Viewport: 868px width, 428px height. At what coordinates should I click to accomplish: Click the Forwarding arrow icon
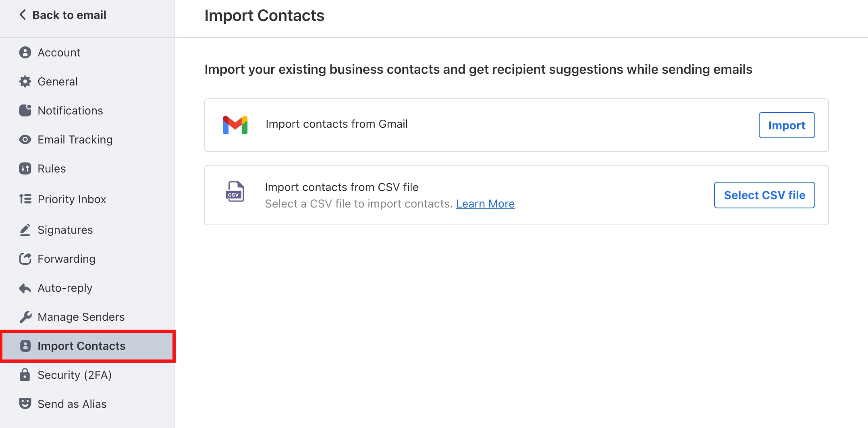click(x=25, y=259)
